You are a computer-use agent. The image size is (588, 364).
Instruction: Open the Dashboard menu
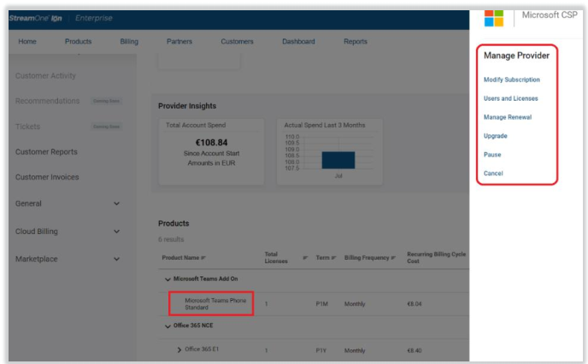pos(298,41)
